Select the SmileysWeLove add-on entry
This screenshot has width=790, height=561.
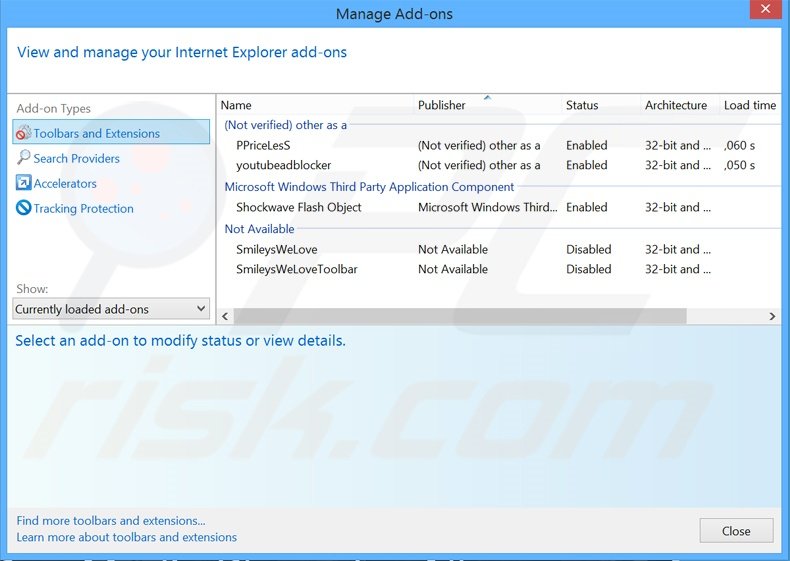(x=499, y=249)
